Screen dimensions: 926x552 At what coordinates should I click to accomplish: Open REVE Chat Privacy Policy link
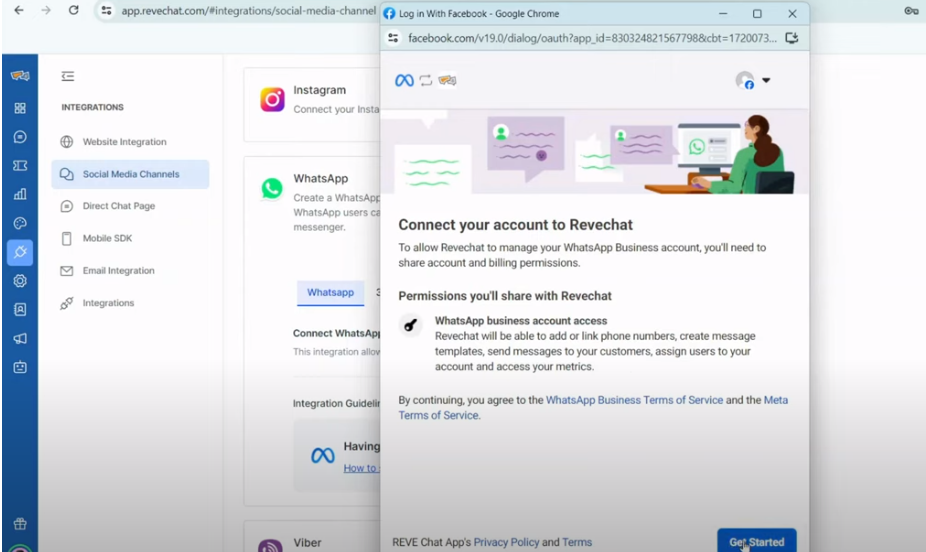click(506, 542)
